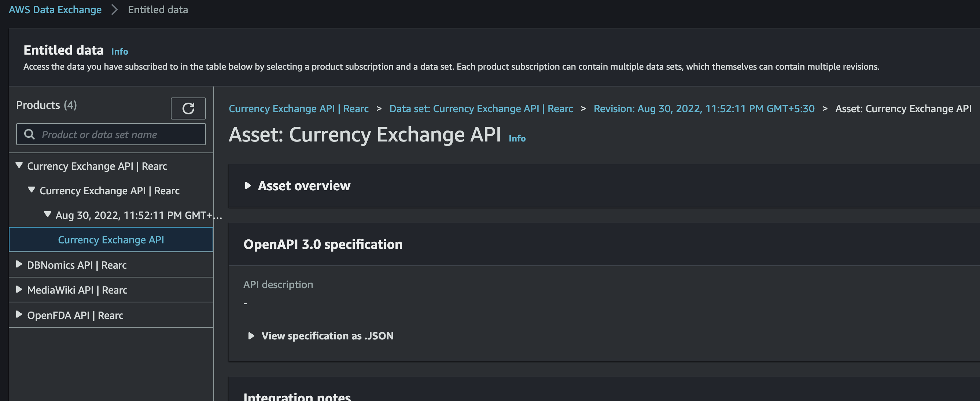This screenshot has width=980, height=401.
Task: Expand the Asset overview section
Action: tap(304, 186)
